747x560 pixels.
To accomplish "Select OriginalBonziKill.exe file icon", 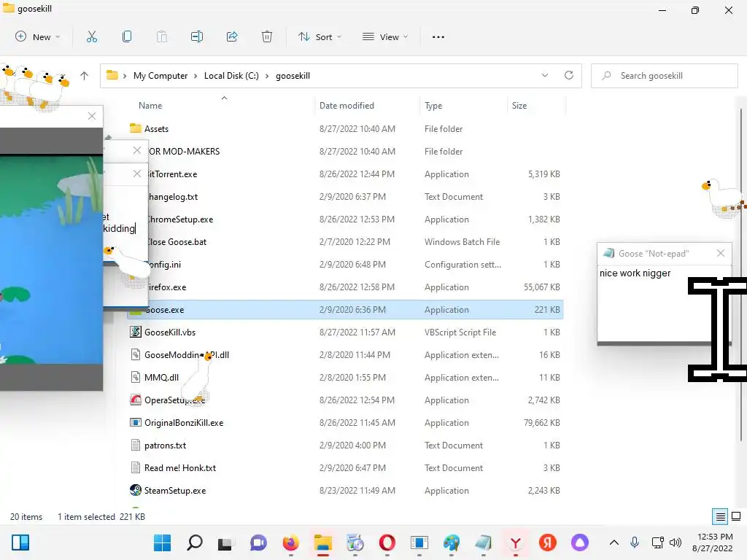I will (136, 422).
